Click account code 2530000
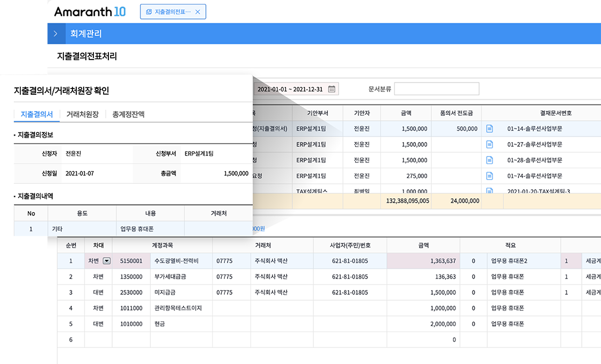601x364 pixels. [131, 292]
